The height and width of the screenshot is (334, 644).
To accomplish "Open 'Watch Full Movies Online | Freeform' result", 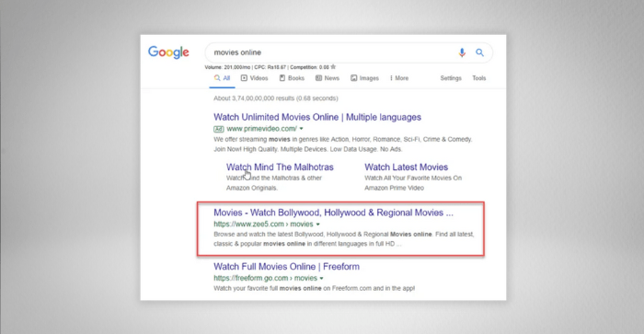I will point(286,267).
